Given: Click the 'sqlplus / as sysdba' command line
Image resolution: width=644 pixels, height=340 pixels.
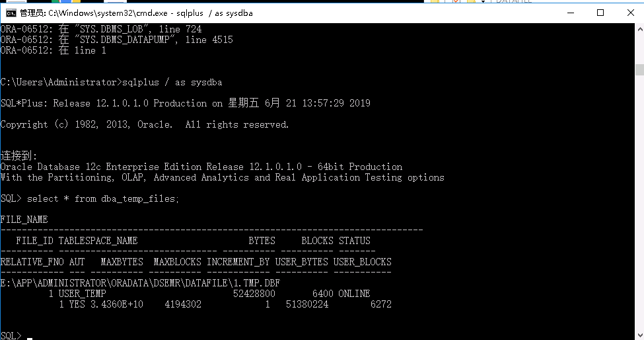Looking at the screenshot, I should tap(111, 82).
